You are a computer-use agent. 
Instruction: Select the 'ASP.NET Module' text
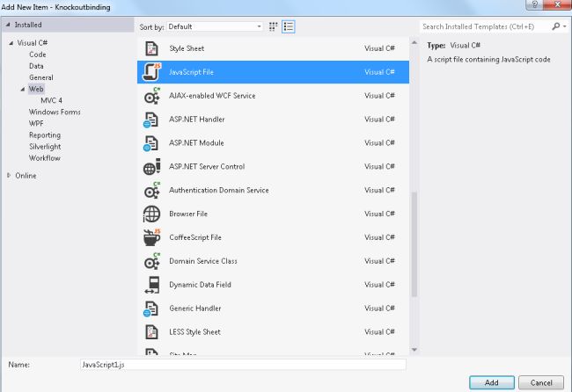pos(196,142)
